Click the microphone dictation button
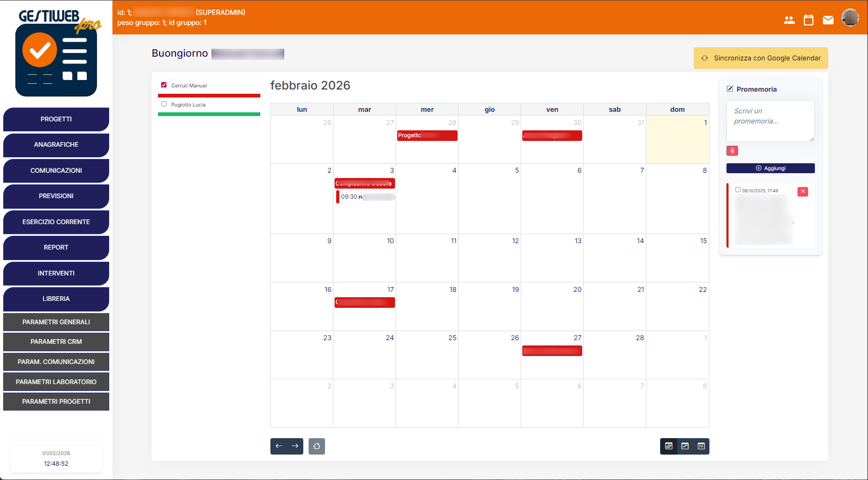868x480 pixels. [x=732, y=151]
